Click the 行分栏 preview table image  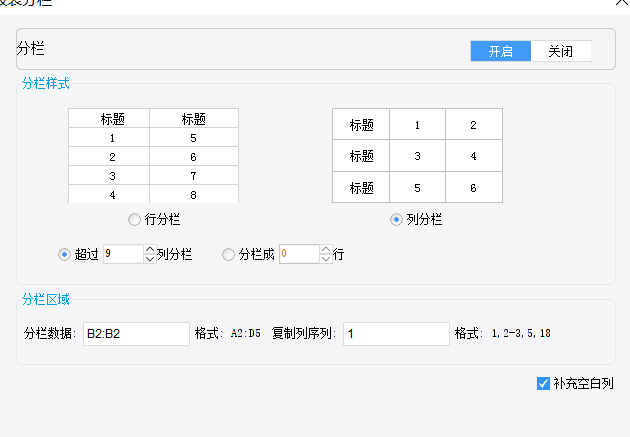153,155
